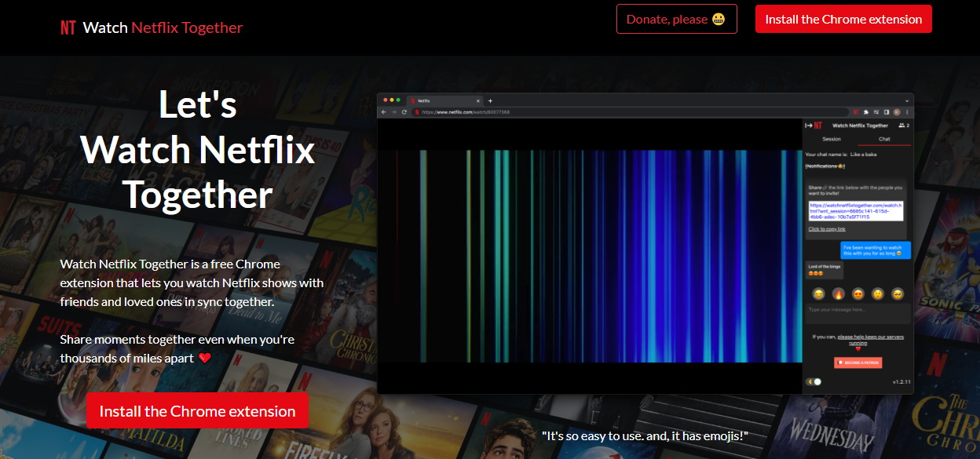Switch to the Chat tab in sidebar

tap(884, 139)
